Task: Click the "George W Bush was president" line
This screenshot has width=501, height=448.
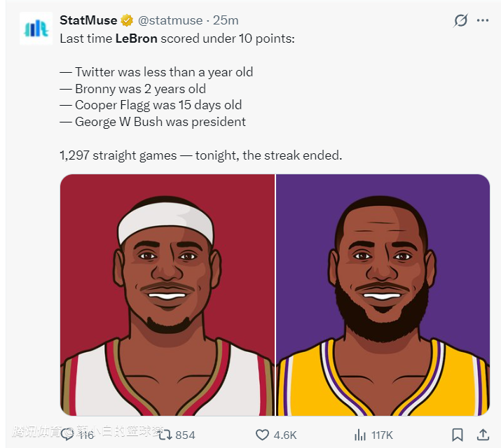Action: coord(153,122)
